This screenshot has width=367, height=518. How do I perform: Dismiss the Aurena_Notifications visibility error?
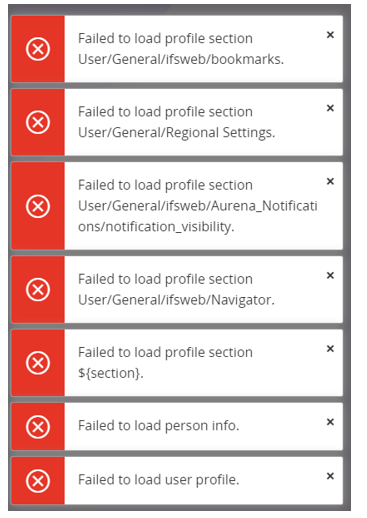(x=330, y=181)
